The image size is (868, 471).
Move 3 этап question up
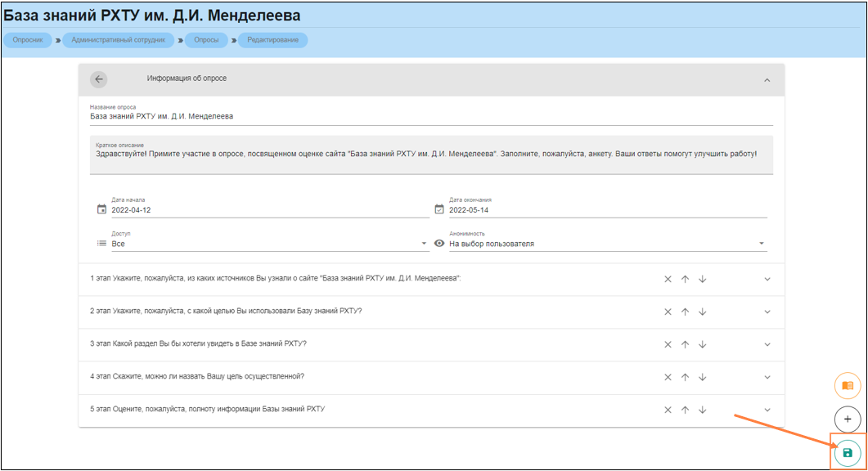(x=685, y=344)
